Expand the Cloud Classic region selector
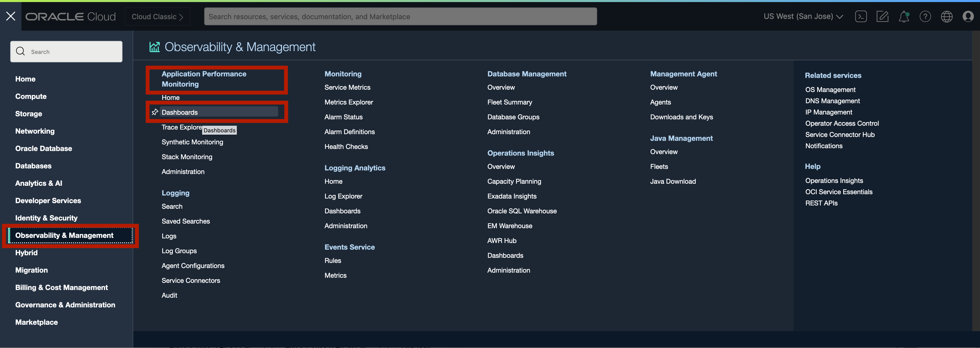The width and height of the screenshot is (980, 348). (x=157, y=16)
